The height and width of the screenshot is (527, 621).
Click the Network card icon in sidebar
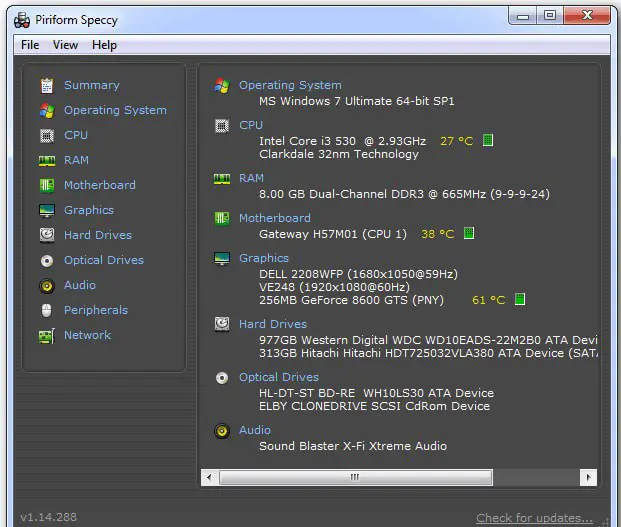coord(47,336)
